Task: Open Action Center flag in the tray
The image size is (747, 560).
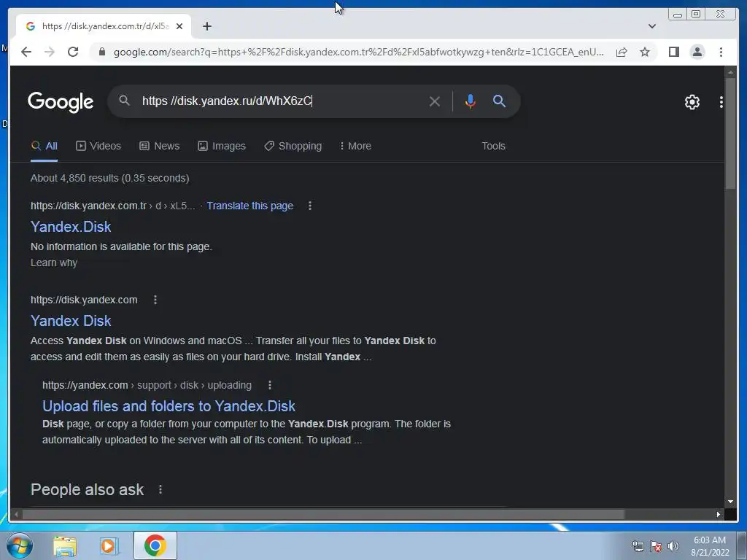Action: (656, 546)
